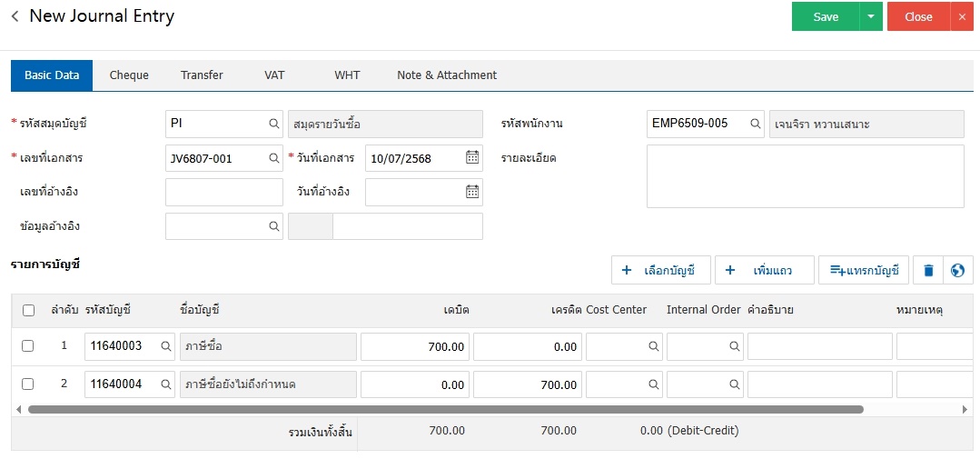Click the horizontal scrollbar under the table
This screenshot has height=459, width=980.
click(445, 410)
